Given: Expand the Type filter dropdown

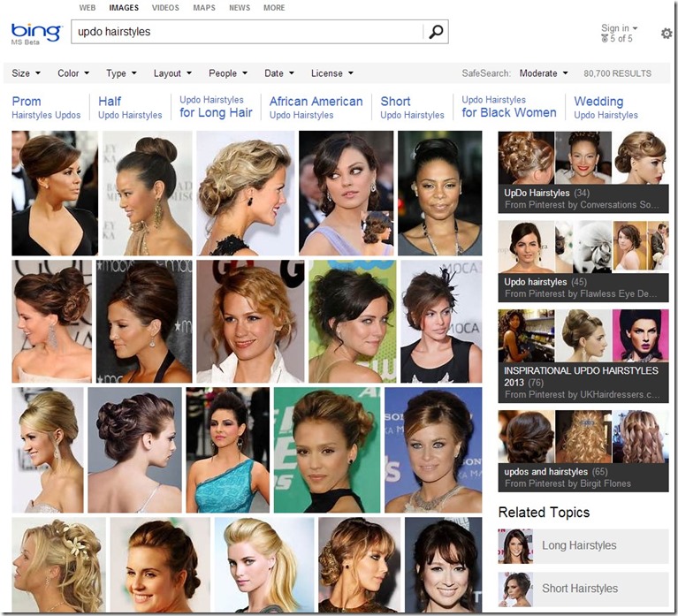Looking at the screenshot, I should [x=121, y=73].
